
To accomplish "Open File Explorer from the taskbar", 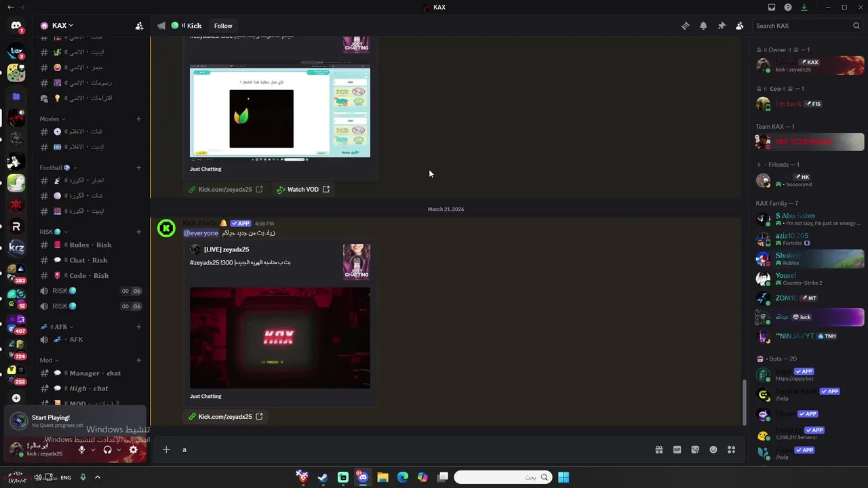I will tap(382, 477).
